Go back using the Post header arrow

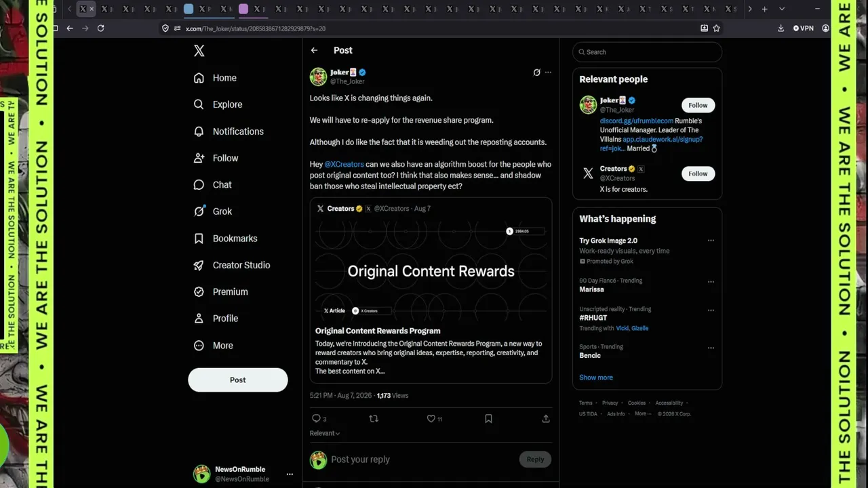(314, 50)
